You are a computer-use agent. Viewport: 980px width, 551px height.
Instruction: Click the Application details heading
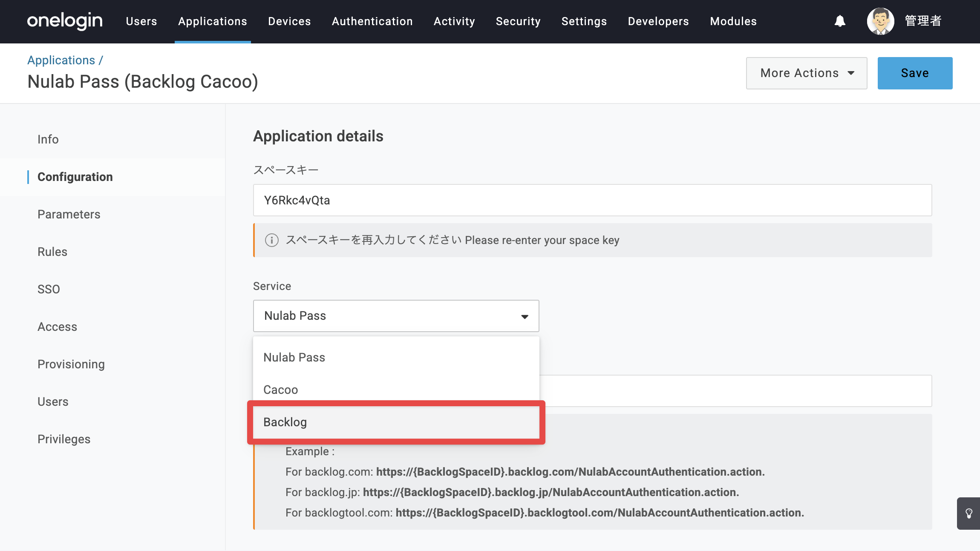pyautogui.click(x=318, y=136)
